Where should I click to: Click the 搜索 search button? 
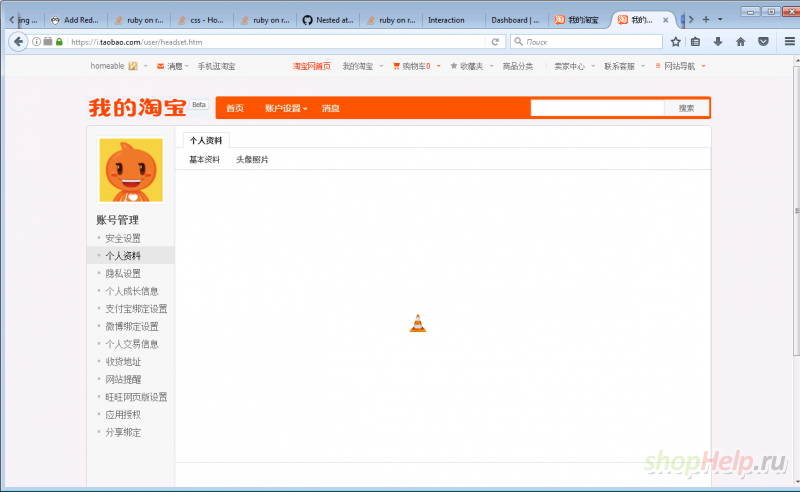[x=686, y=108]
